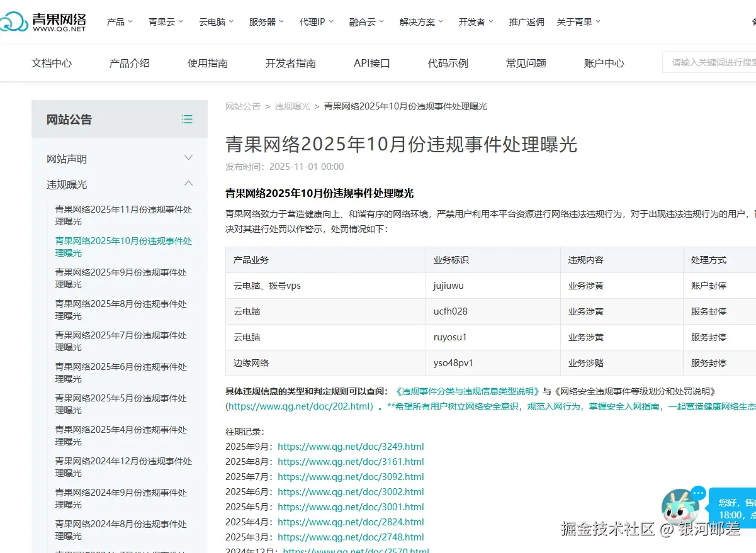Image resolution: width=756 pixels, height=553 pixels.
Task: Switch to API接口 tab
Action: [x=372, y=63]
